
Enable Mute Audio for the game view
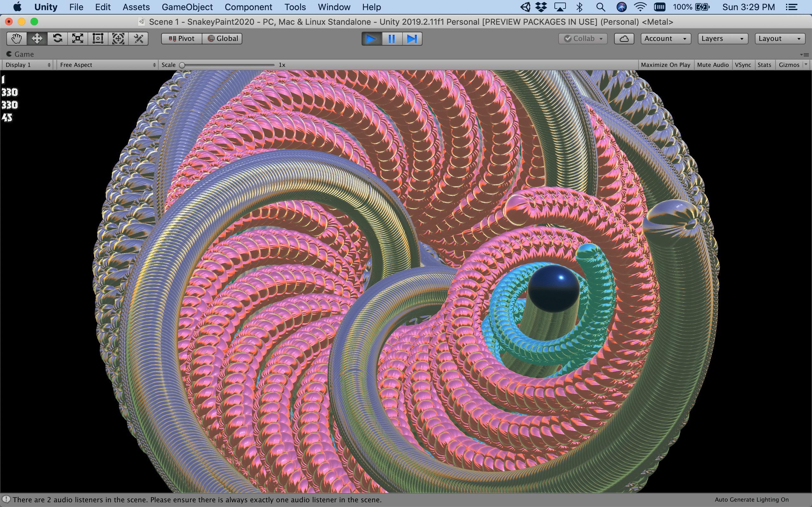[713, 65]
